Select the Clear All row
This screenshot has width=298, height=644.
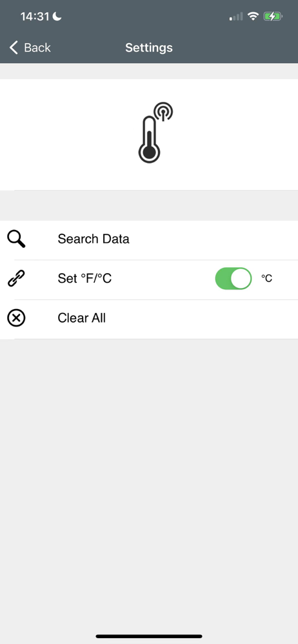coord(149,319)
